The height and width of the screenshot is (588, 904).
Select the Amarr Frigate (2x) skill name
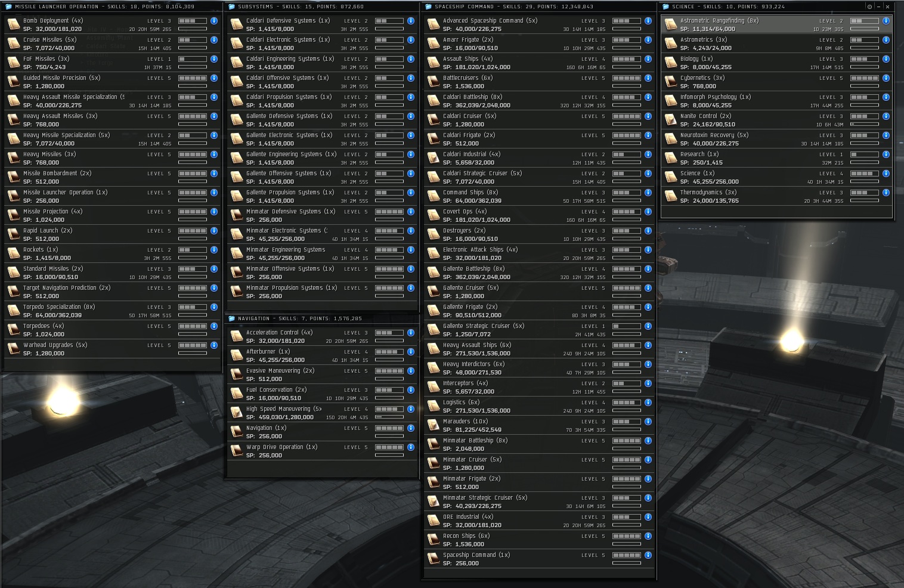[x=468, y=40]
